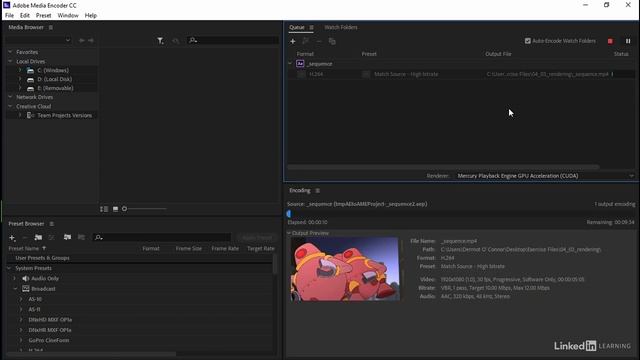Viewport: 640px width, 360px height.
Task: Click the output preview thumbnail
Action: tap(345, 269)
